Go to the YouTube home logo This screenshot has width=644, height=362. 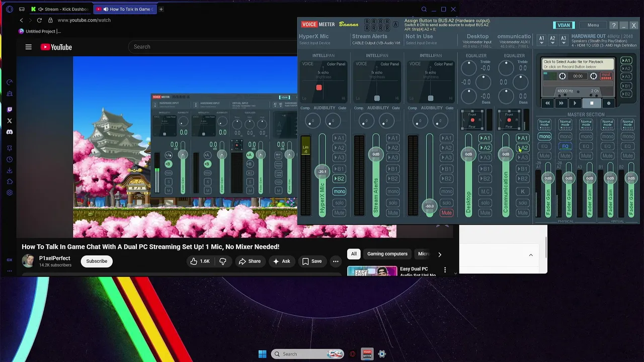(56, 47)
